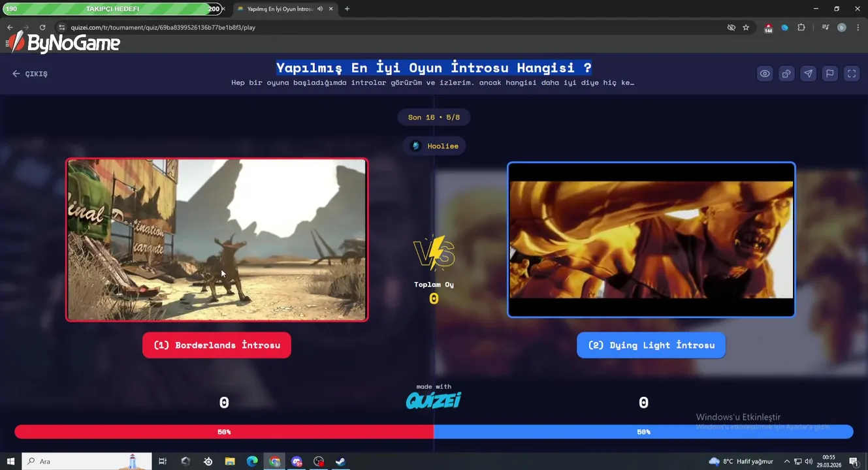Click the blue 50% vote bar
868x470 pixels.
[x=643, y=431]
